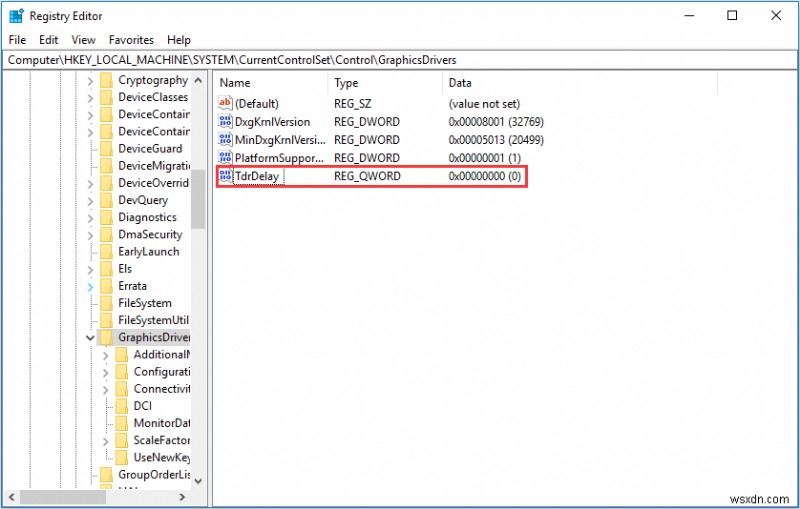
Task: Click the Diagnostics folder icon
Action: (x=106, y=217)
